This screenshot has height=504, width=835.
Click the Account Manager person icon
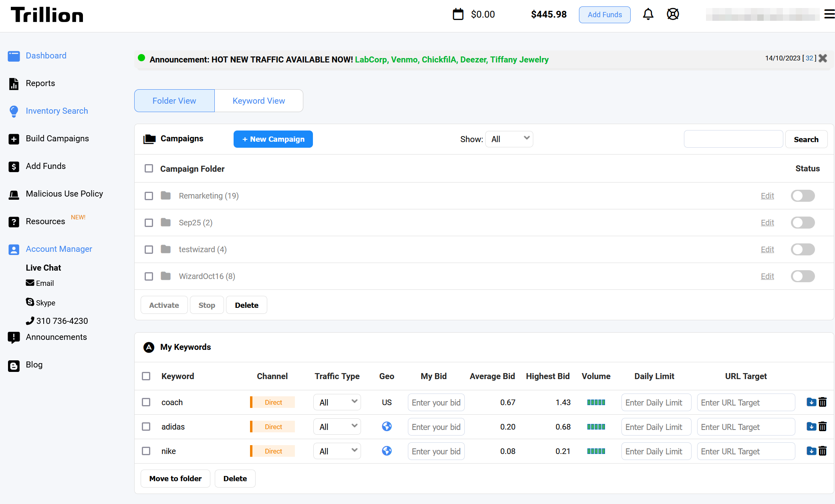click(x=14, y=249)
